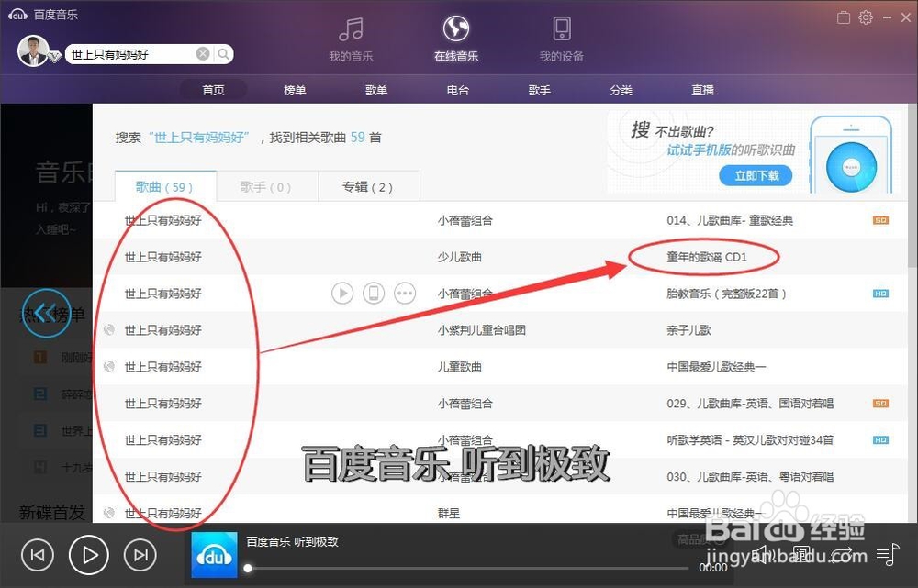Screen dimensions: 918x588
Task: Open album 014、儿歌曲库- 童歌经典
Action: point(730,220)
